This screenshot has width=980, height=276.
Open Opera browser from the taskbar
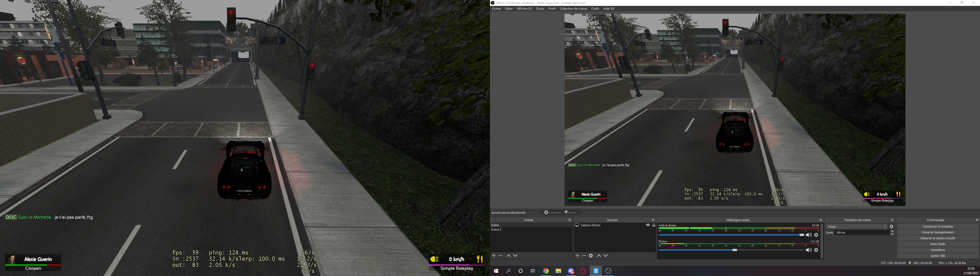point(584,271)
